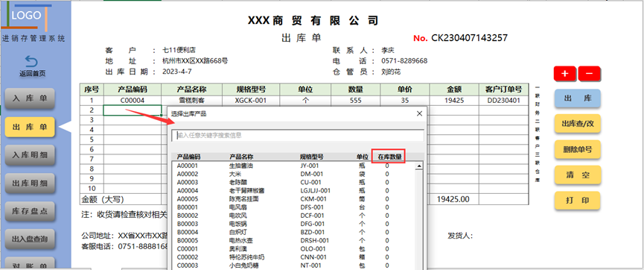Click the total amount 19425.00
The height and width of the screenshot is (270, 644).
[453, 199]
